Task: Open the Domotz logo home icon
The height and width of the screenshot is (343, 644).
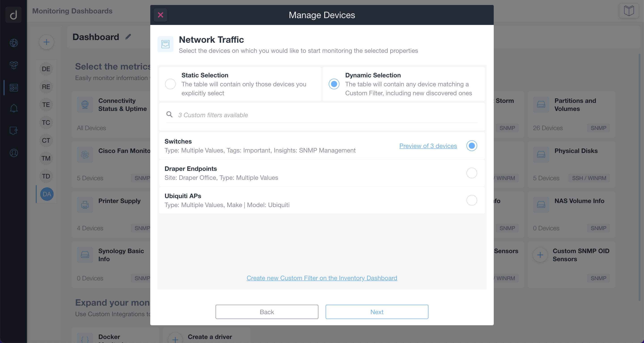Action: [x=13, y=15]
